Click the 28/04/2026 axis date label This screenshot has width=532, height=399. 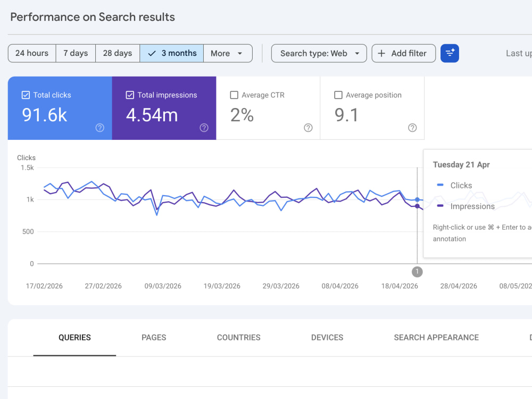point(459,286)
